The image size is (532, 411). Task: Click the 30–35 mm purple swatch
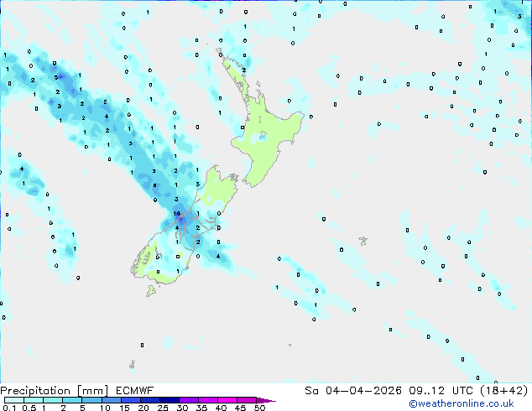pyautogui.click(x=188, y=400)
